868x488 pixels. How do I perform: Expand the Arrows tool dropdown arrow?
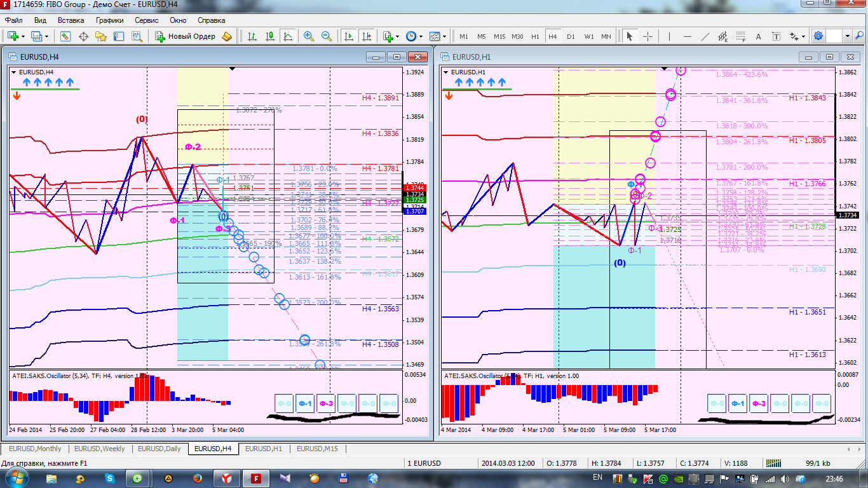(x=804, y=36)
